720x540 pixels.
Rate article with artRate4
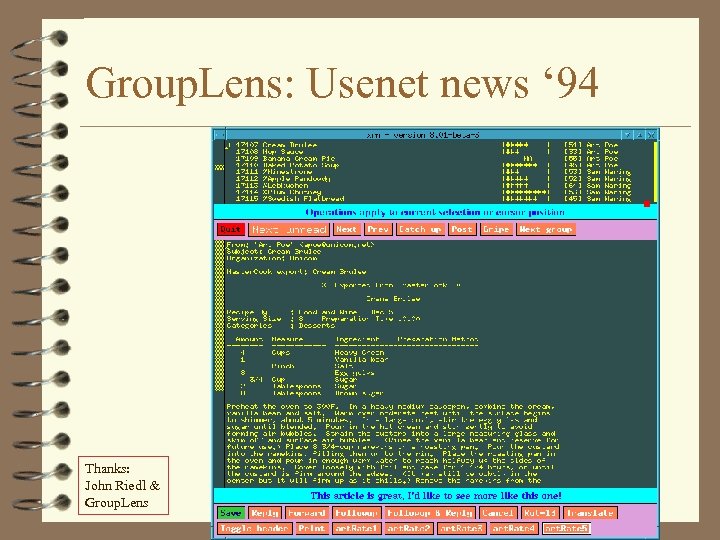click(x=514, y=529)
